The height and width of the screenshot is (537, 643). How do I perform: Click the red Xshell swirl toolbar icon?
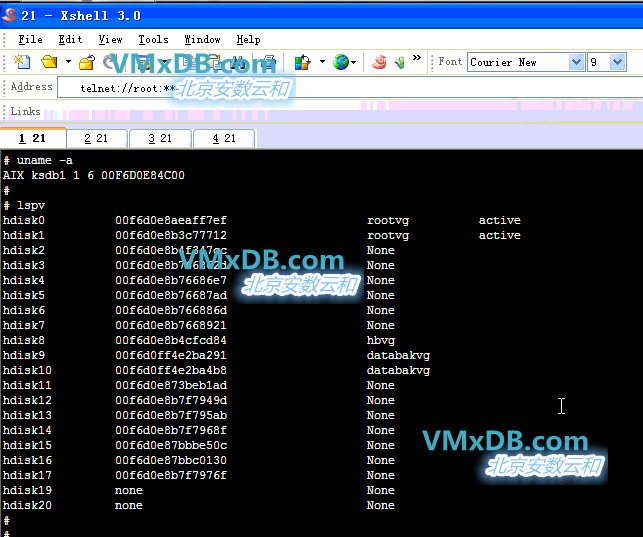pyautogui.click(x=379, y=62)
